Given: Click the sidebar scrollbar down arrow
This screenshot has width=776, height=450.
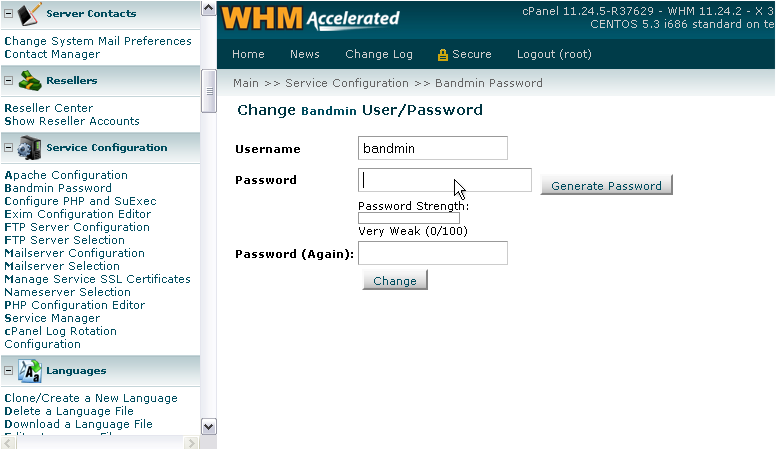Looking at the screenshot, I should pyautogui.click(x=208, y=427).
